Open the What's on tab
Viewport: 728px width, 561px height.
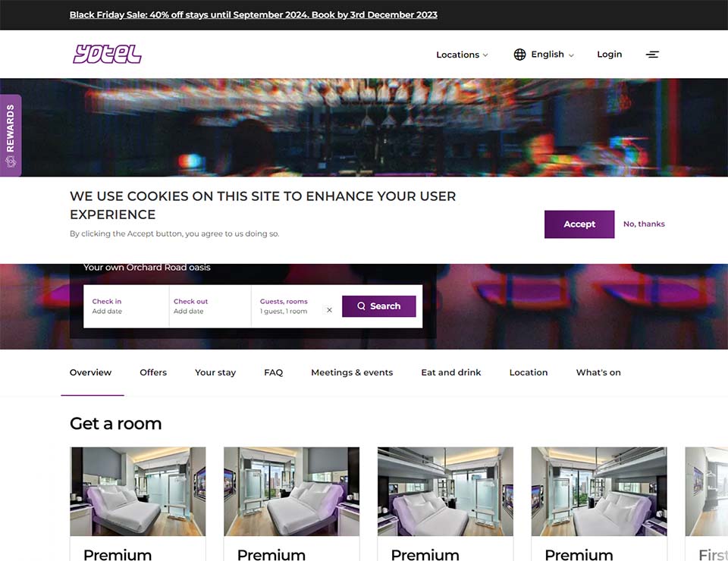tap(598, 372)
